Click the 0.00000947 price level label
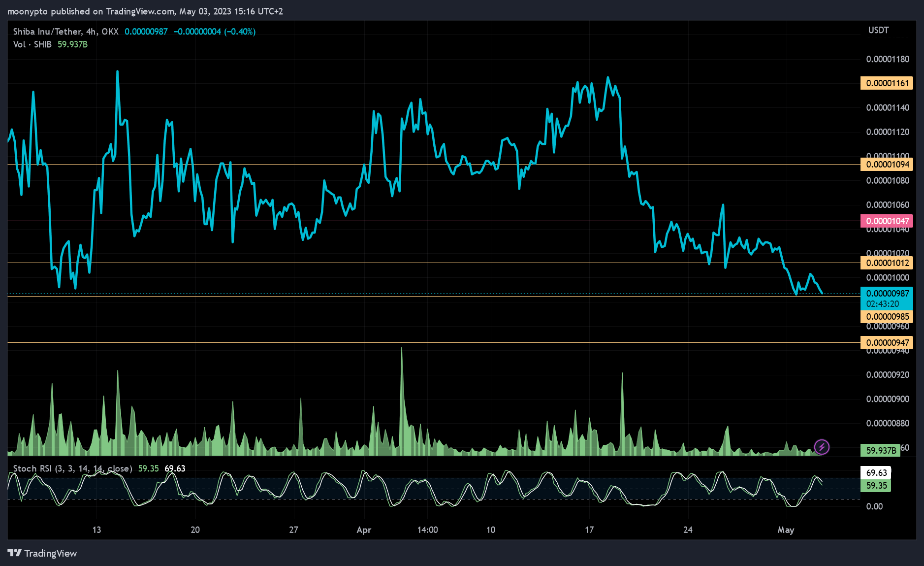This screenshot has height=566, width=924. 887,342
